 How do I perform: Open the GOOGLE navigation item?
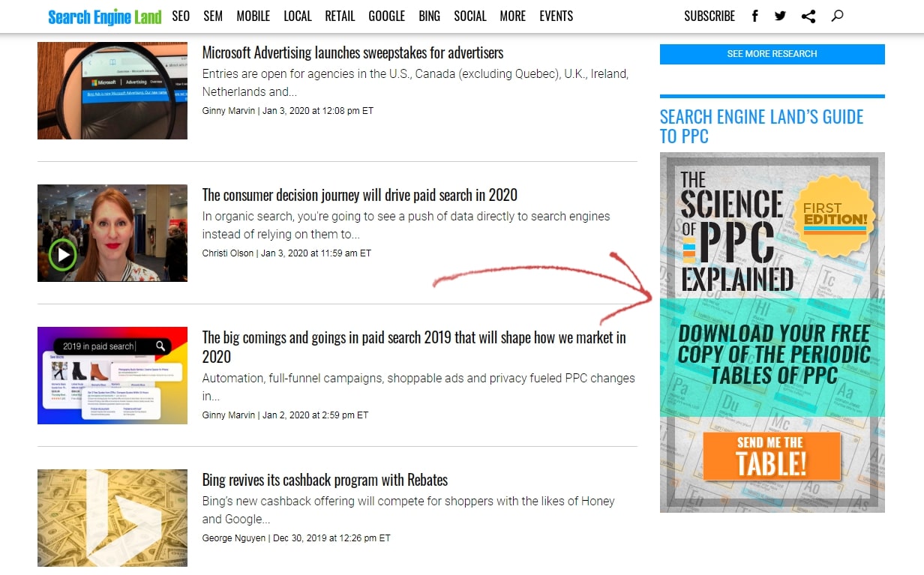[x=387, y=16]
